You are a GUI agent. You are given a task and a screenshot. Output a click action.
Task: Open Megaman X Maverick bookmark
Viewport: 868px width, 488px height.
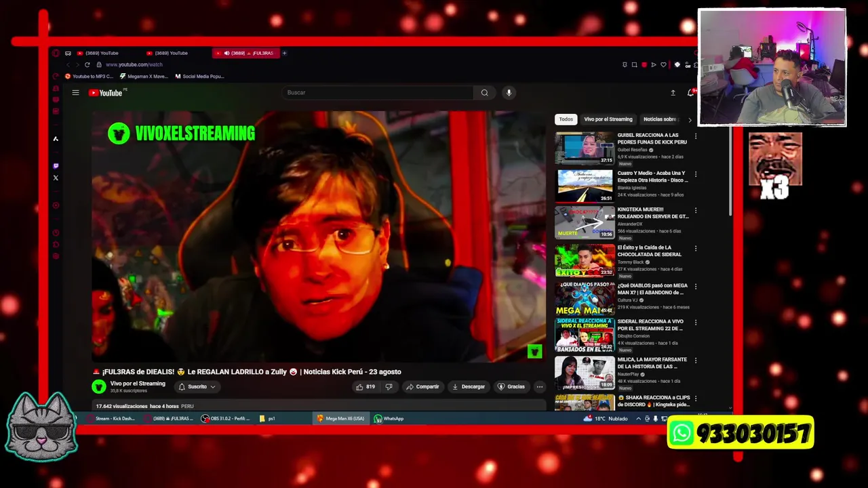[144, 77]
